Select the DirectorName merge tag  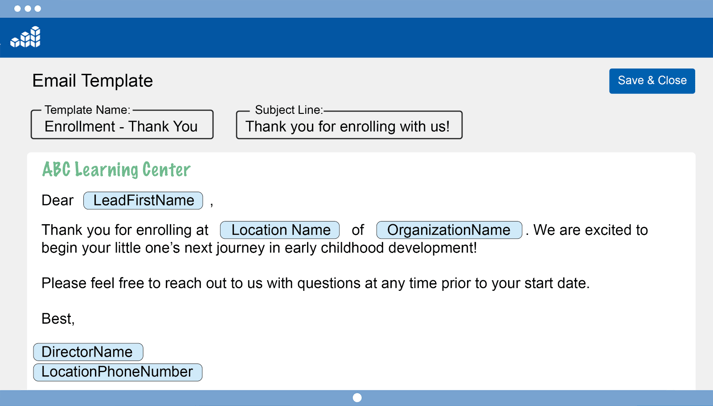(x=88, y=352)
